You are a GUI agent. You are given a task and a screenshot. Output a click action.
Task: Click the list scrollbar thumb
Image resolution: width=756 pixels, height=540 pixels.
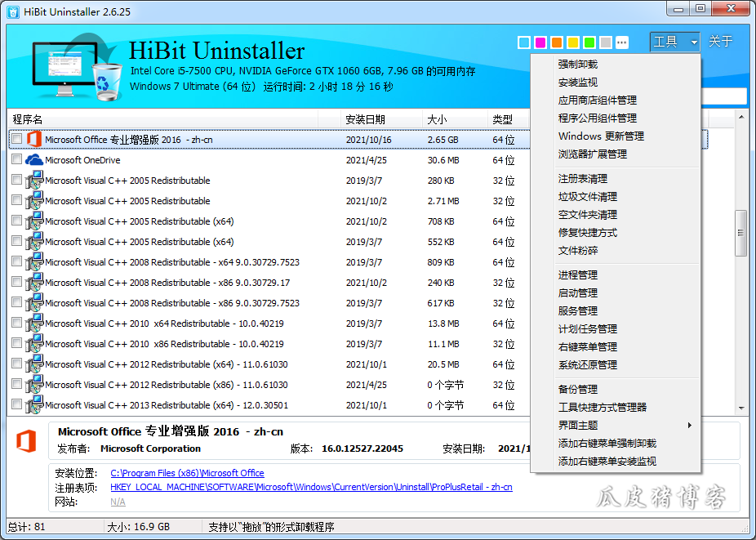pos(741,233)
